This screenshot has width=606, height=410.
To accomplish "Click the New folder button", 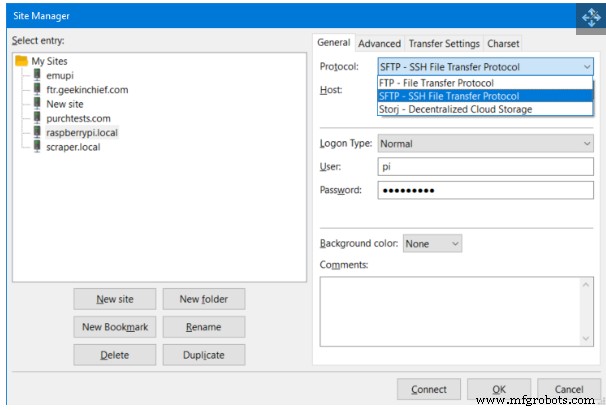I will tap(204, 299).
